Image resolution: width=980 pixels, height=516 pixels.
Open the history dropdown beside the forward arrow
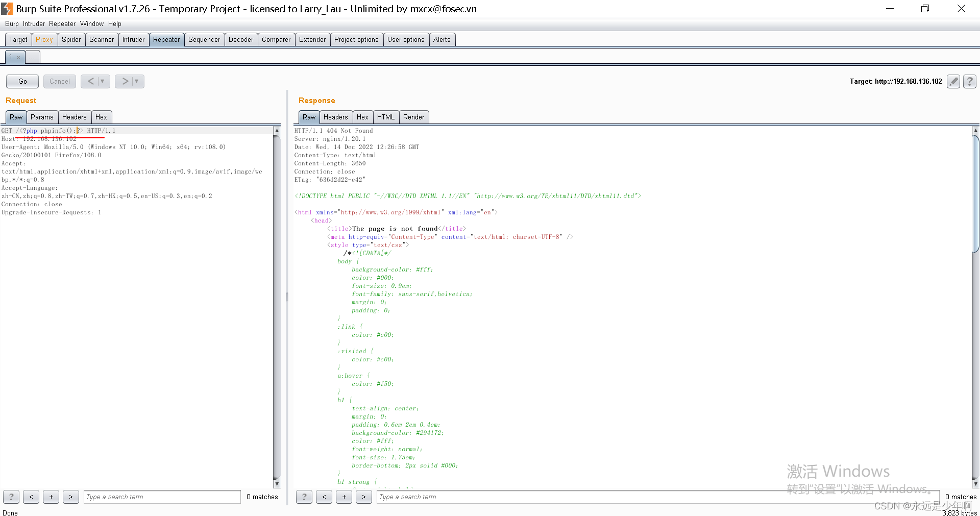pos(137,81)
